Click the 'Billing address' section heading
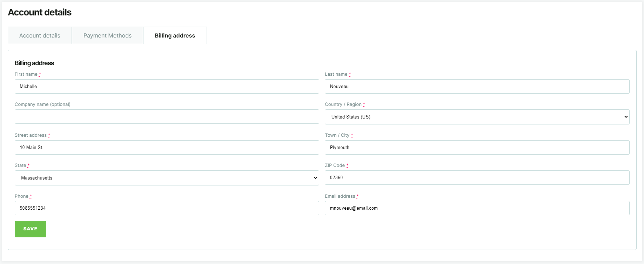The height and width of the screenshot is (264, 644). click(x=34, y=63)
